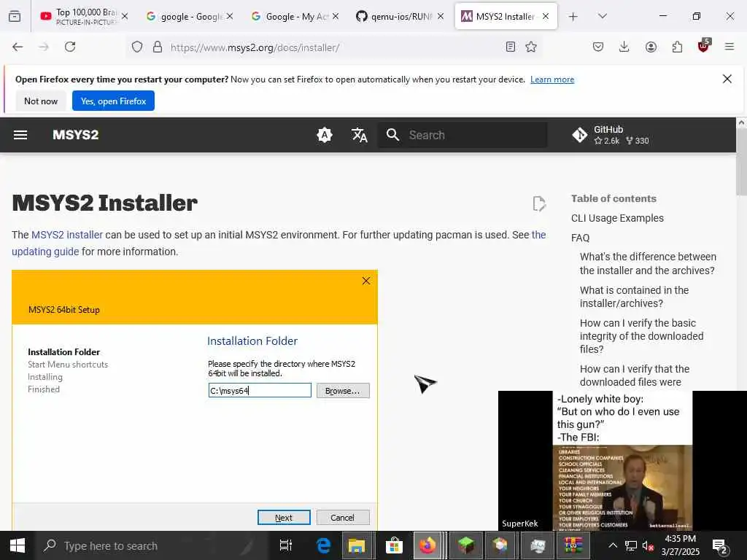Close the qemu-ios tab

(x=440, y=16)
